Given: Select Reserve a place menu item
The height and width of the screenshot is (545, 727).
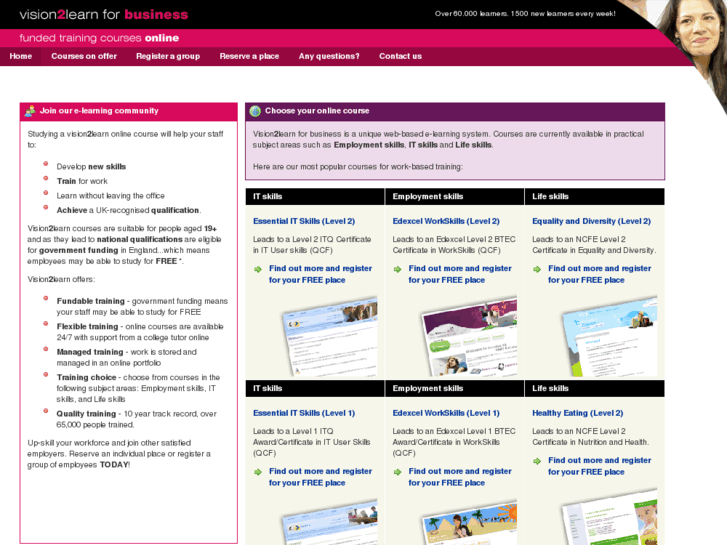Looking at the screenshot, I should pyautogui.click(x=249, y=56).
